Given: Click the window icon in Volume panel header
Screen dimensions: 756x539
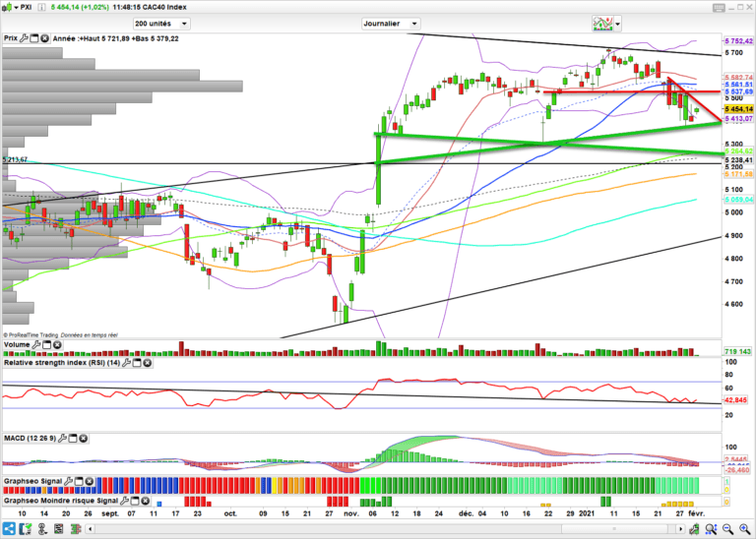Looking at the screenshot, I should pyautogui.click(x=47, y=345).
